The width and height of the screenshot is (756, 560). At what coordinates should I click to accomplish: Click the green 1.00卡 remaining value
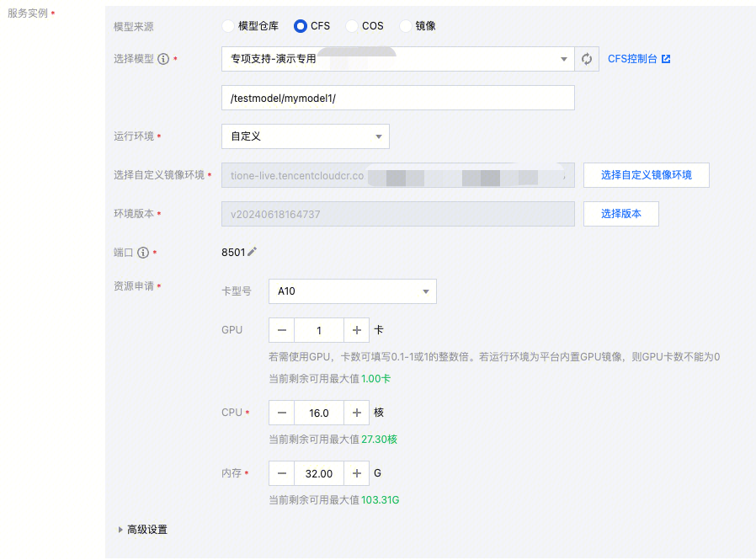pyautogui.click(x=375, y=379)
